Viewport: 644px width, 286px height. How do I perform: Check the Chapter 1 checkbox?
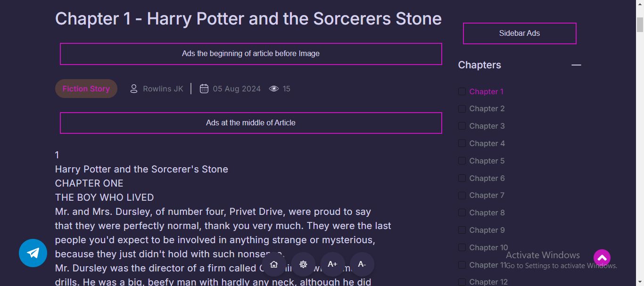pyautogui.click(x=462, y=91)
